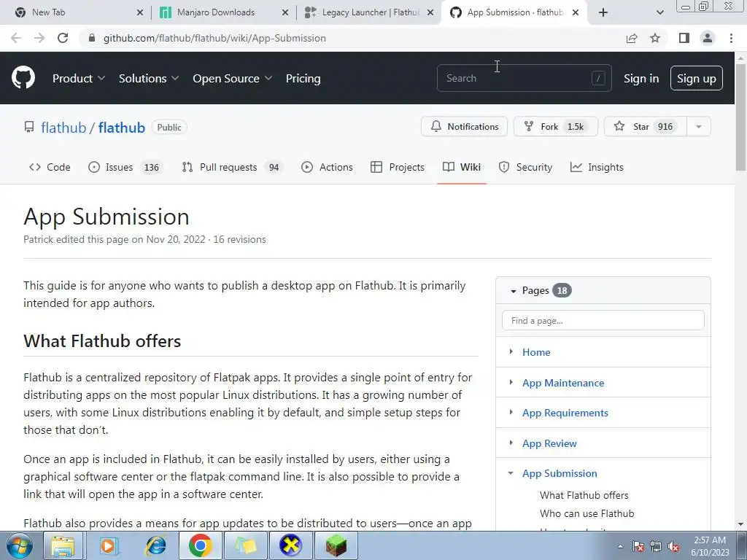Viewport: 747px width, 560px height.
Task: Expand the Product dropdown menu
Action: point(79,79)
